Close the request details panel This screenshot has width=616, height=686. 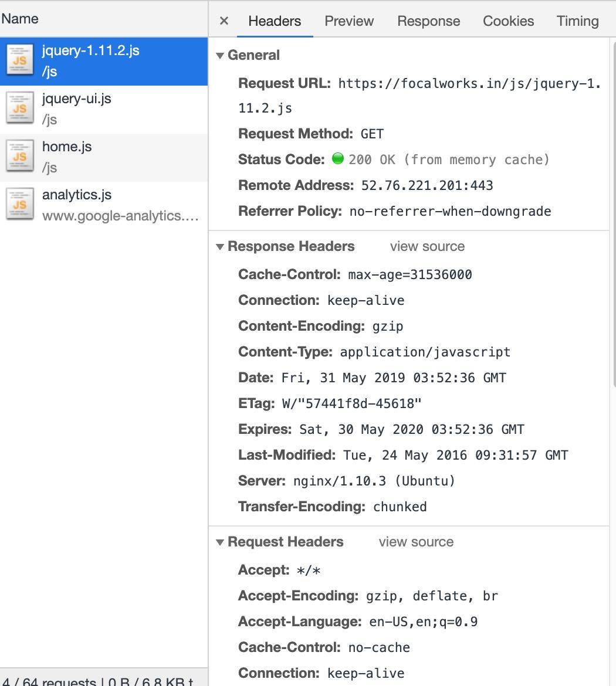coord(224,21)
